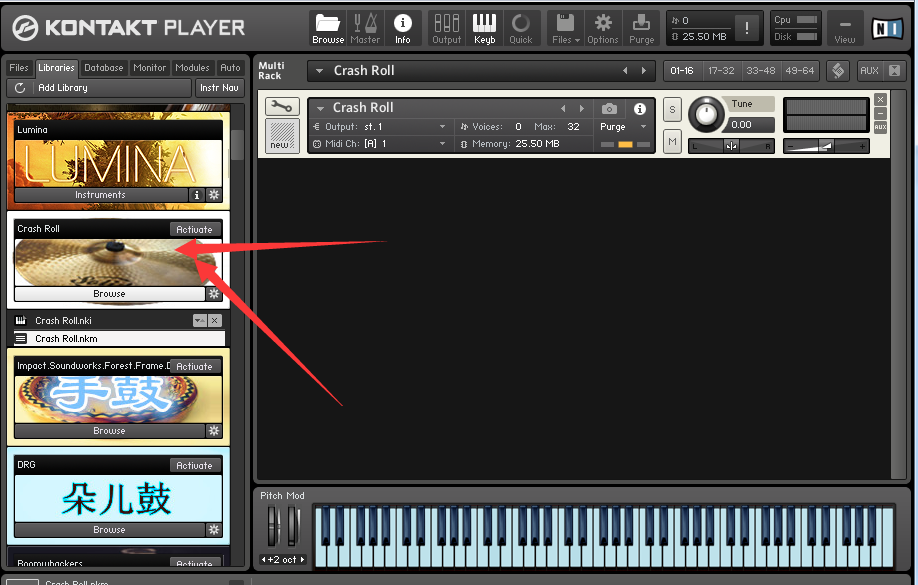The image size is (918, 585).
Task: Open the Options gear dialog
Action: tap(602, 28)
